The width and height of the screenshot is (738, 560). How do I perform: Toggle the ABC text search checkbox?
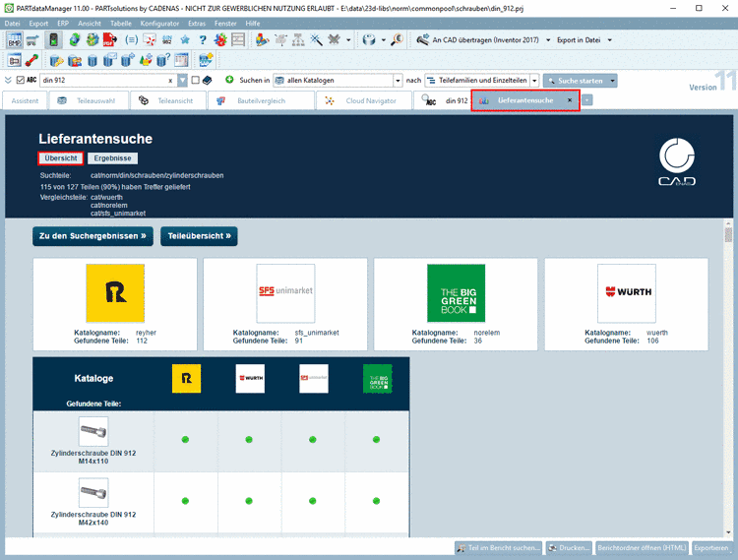click(x=21, y=80)
